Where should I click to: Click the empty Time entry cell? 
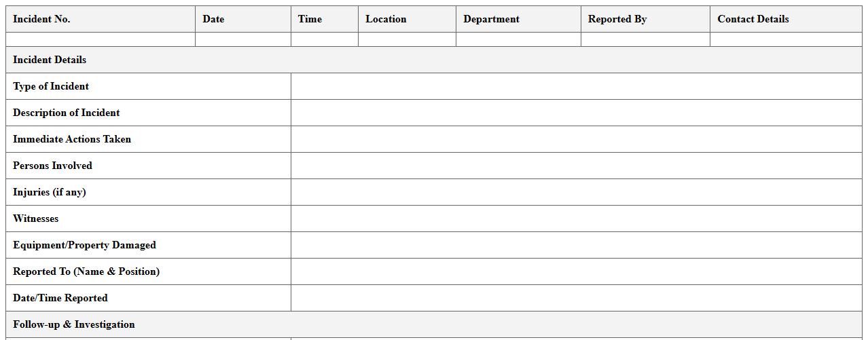pos(325,39)
